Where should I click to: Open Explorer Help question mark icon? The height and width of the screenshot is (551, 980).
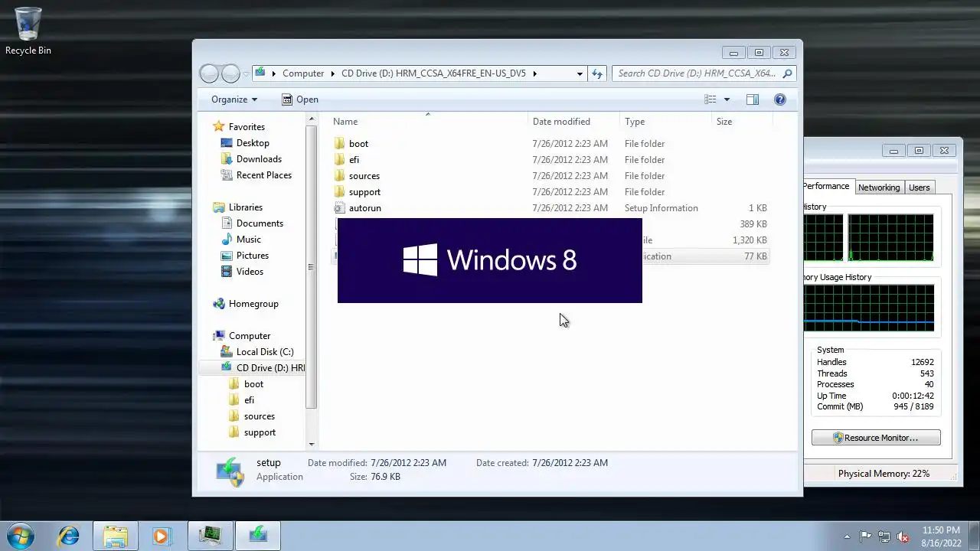pyautogui.click(x=780, y=99)
